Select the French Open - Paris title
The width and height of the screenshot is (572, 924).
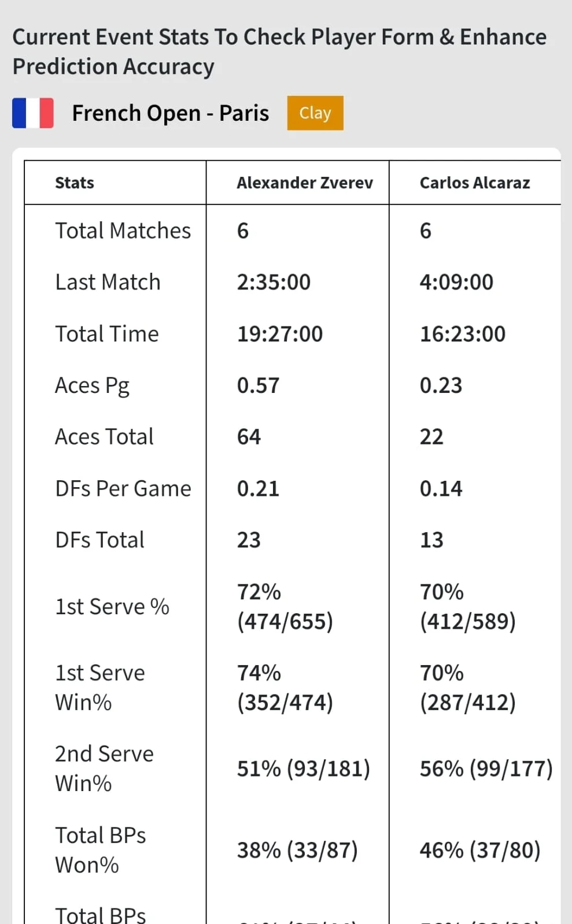coord(170,113)
